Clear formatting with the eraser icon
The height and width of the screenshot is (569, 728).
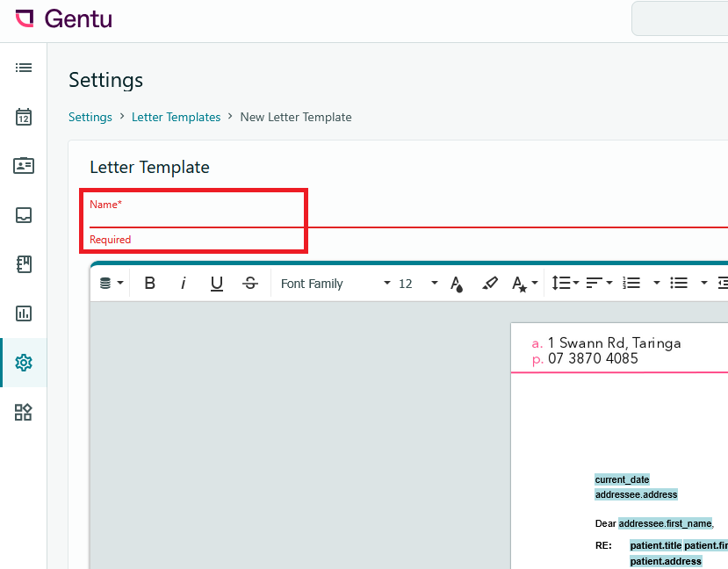[x=490, y=283]
